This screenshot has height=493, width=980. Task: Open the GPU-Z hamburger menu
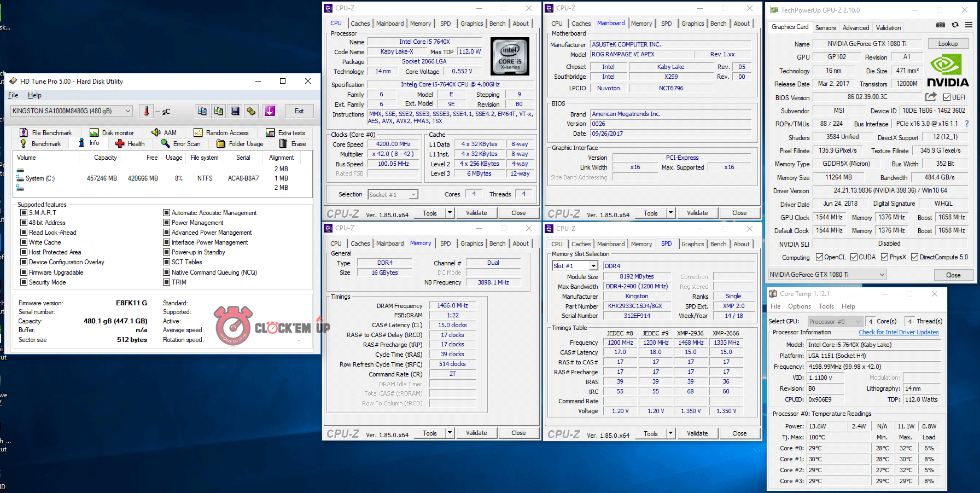click(x=969, y=25)
